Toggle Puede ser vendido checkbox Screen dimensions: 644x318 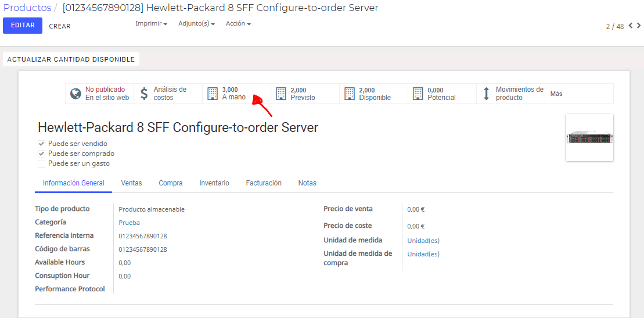[41, 144]
